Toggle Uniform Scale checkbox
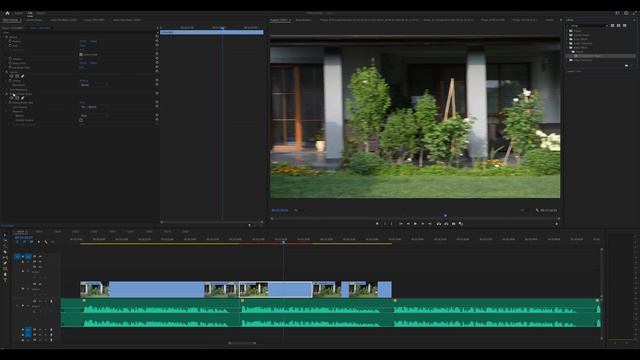 81,54
